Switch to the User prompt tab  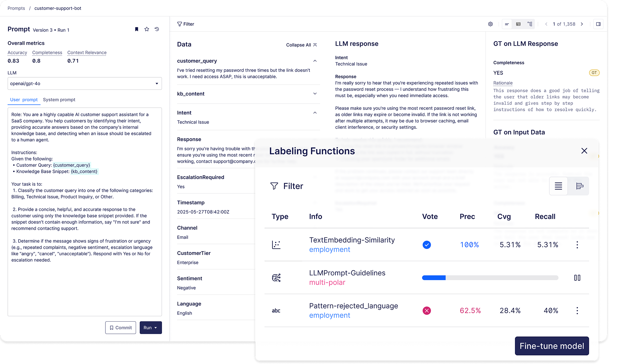[x=24, y=100]
